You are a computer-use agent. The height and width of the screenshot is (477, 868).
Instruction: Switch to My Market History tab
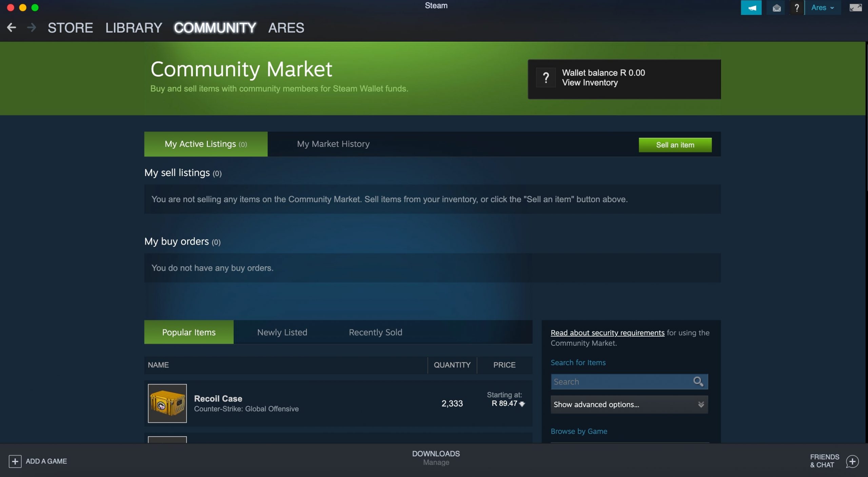tap(333, 144)
